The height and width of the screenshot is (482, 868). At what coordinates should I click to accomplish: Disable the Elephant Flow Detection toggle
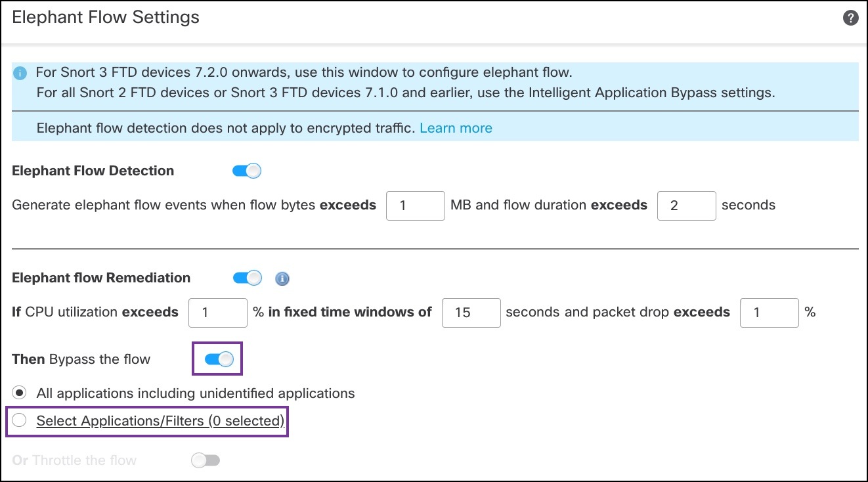pyautogui.click(x=246, y=170)
